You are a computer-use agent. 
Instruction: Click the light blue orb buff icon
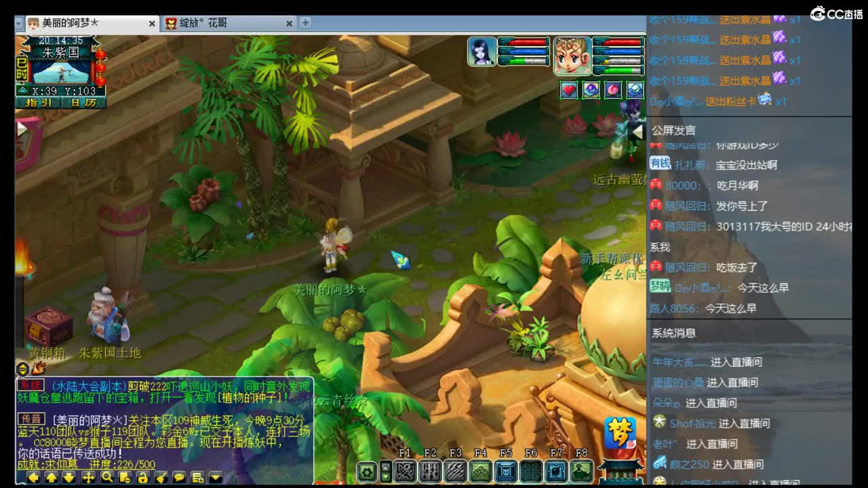[x=635, y=89]
